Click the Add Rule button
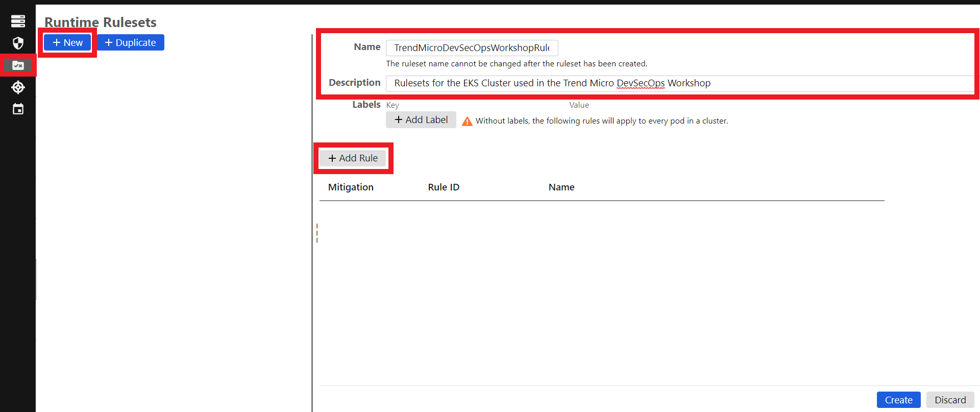 [353, 158]
